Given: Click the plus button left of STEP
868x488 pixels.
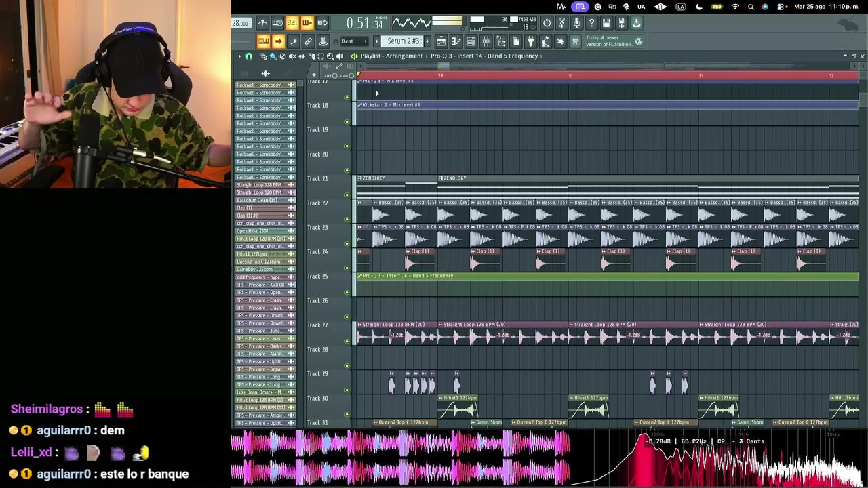Looking at the screenshot, I should (314, 73).
